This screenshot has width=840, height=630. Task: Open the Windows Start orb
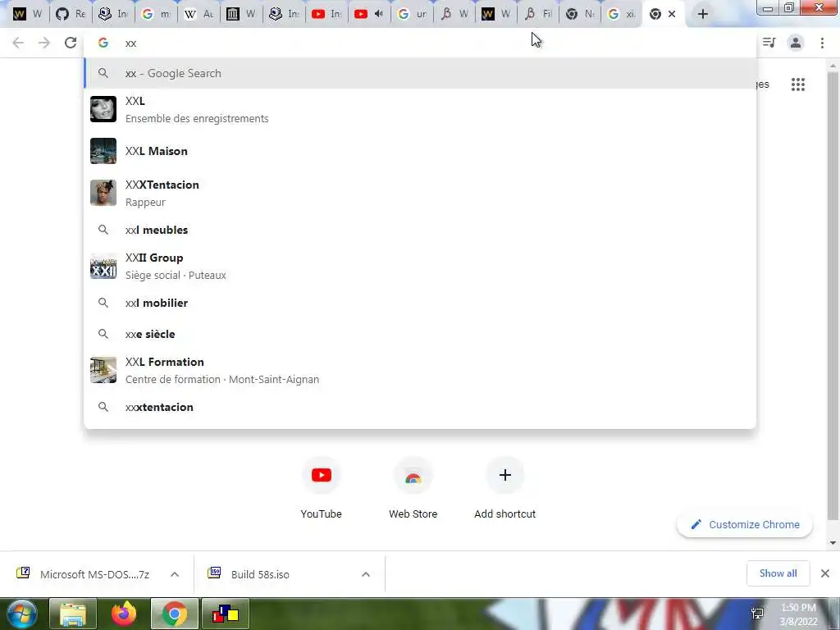click(x=21, y=614)
